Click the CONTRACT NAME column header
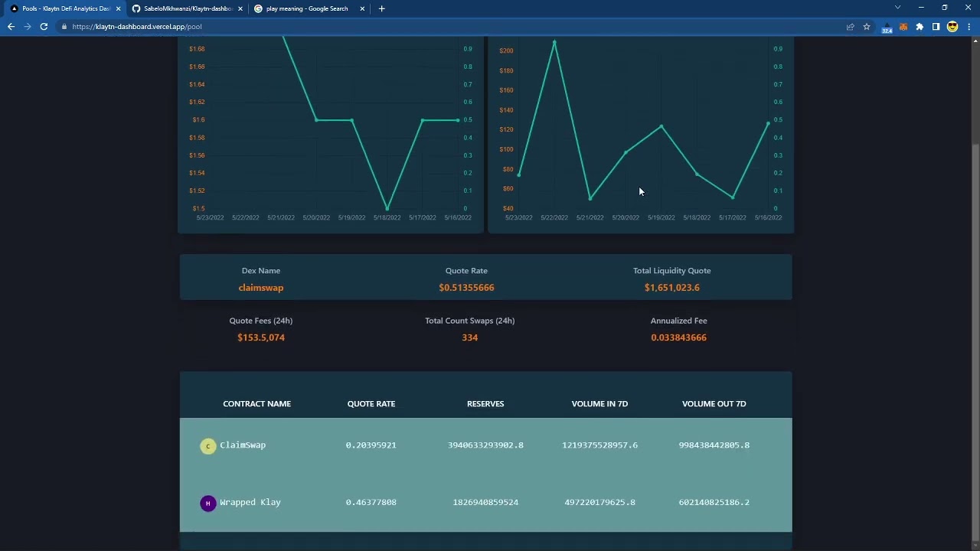Image resolution: width=980 pixels, height=551 pixels. 256,403
